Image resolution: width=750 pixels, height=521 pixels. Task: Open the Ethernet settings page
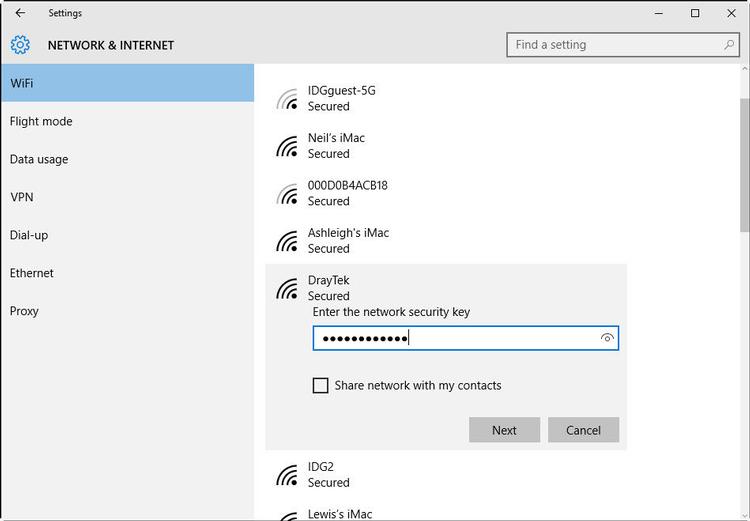pyautogui.click(x=32, y=273)
